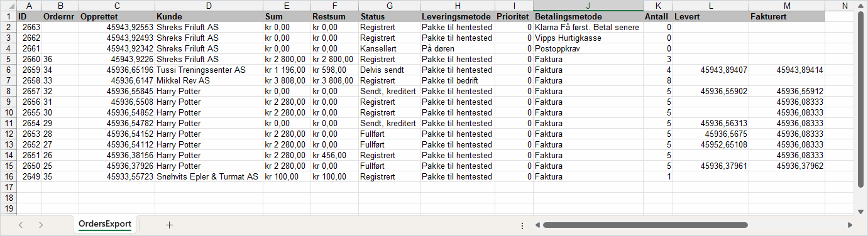The height and width of the screenshot is (236, 868).
Task: Select cell 'Kansellert' status
Action: click(389, 48)
